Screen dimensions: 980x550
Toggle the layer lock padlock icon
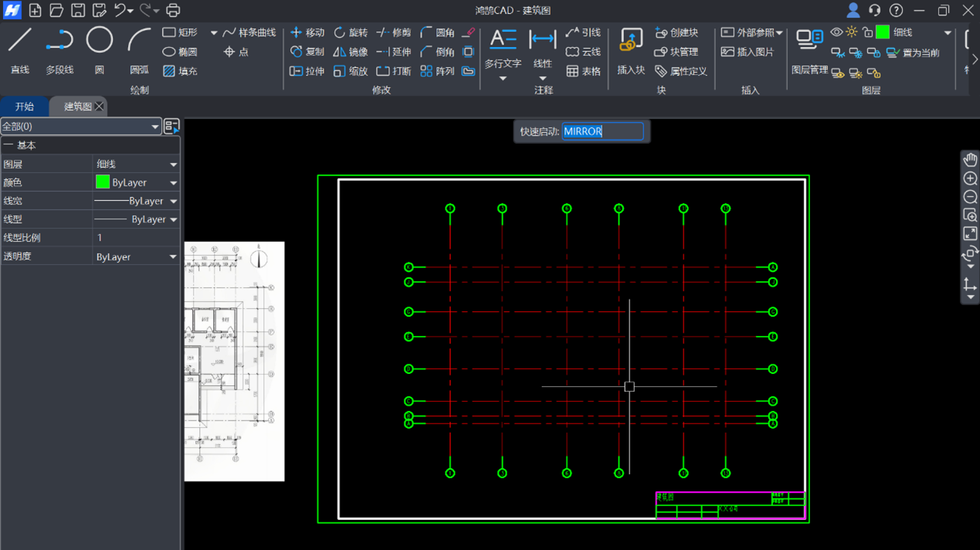[867, 32]
